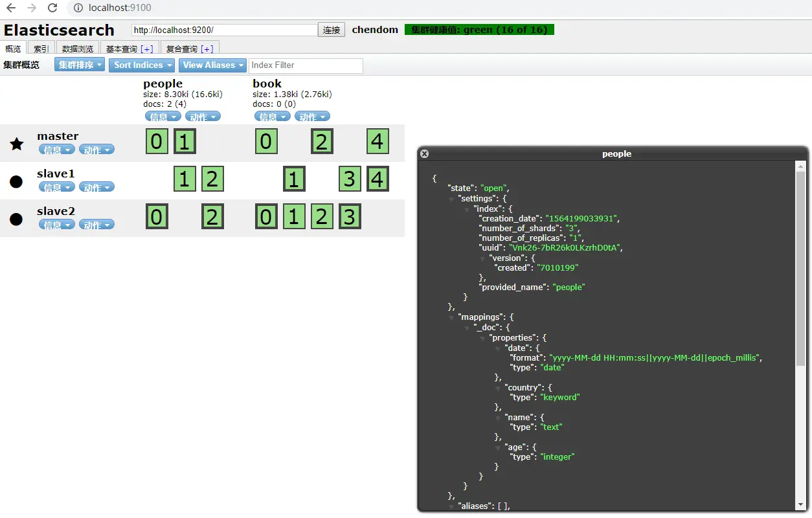Switch to the 数据浏览 tab
The width and height of the screenshot is (812, 518).
pos(78,49)
